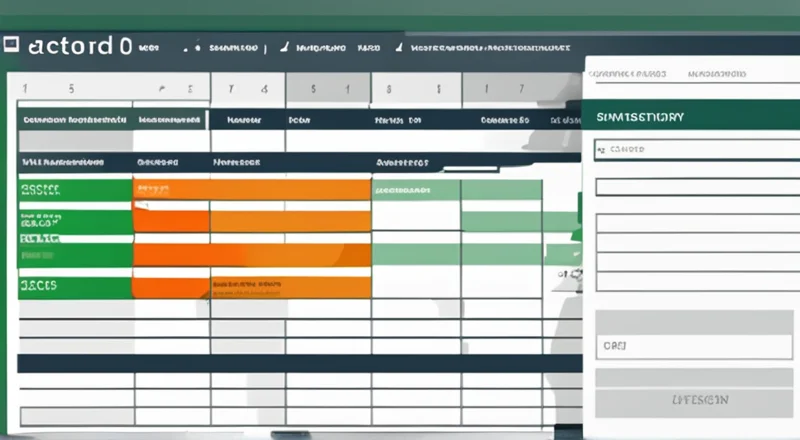Click the green SIMISETIORY panel header
800x440 pixels.
point(690,116)
